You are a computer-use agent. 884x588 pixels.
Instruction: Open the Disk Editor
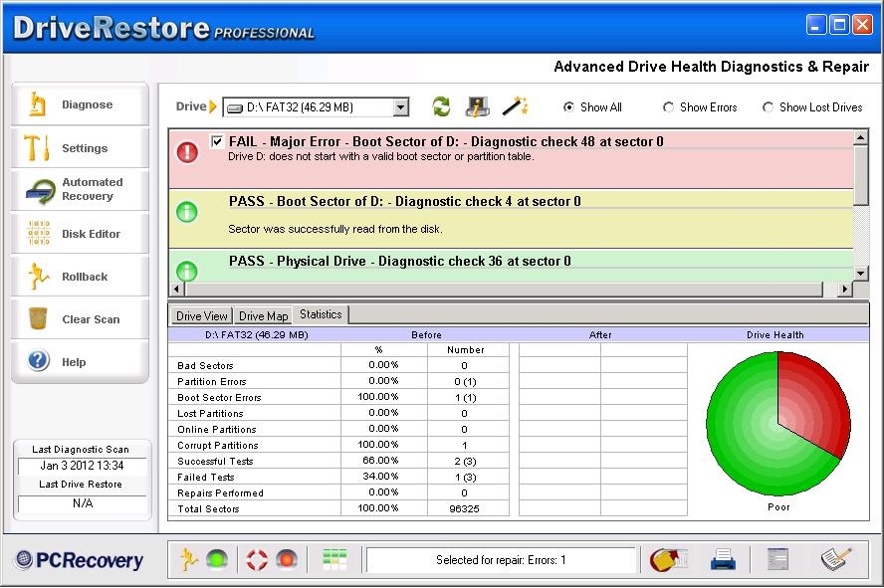pyautogui.click(x=80, y=233)
